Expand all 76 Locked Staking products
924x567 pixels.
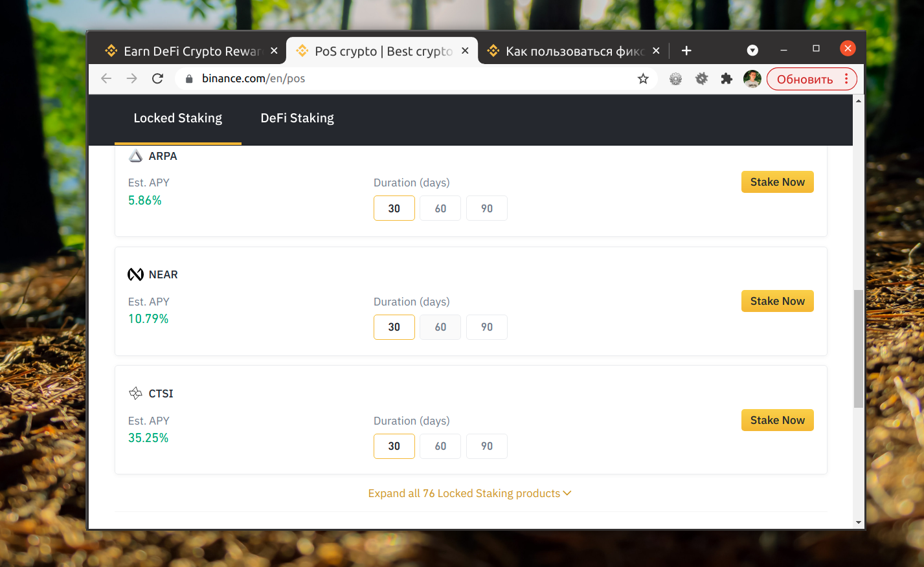(x=469, y=493)
